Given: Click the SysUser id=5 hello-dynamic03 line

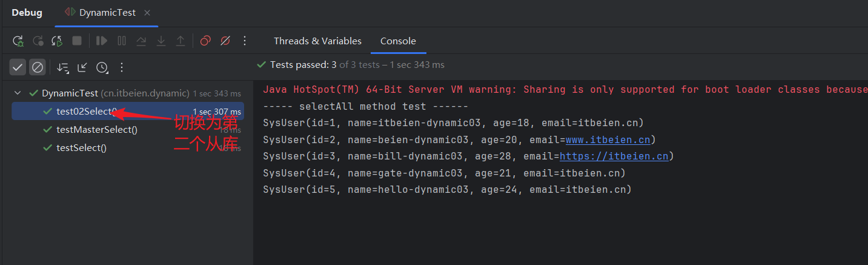Looking at the screenshot, I should click(x=447, y=190).
